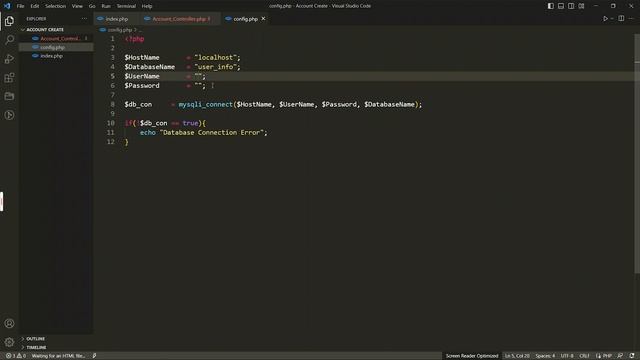The height and width of the screenshot is (360, 640).
Task: Open the View menu
Action: [77, 6]
